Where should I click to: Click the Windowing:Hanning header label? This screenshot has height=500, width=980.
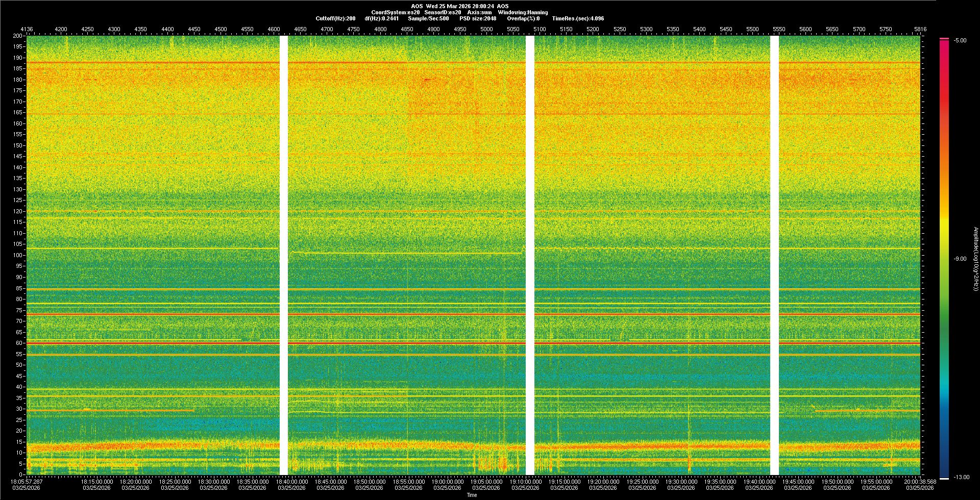[523, 12]
